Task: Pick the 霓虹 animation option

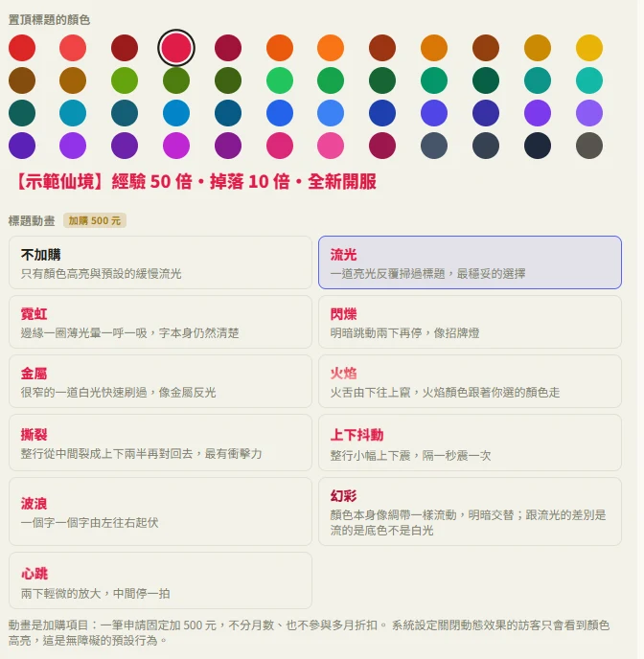Action: [160, 322]
